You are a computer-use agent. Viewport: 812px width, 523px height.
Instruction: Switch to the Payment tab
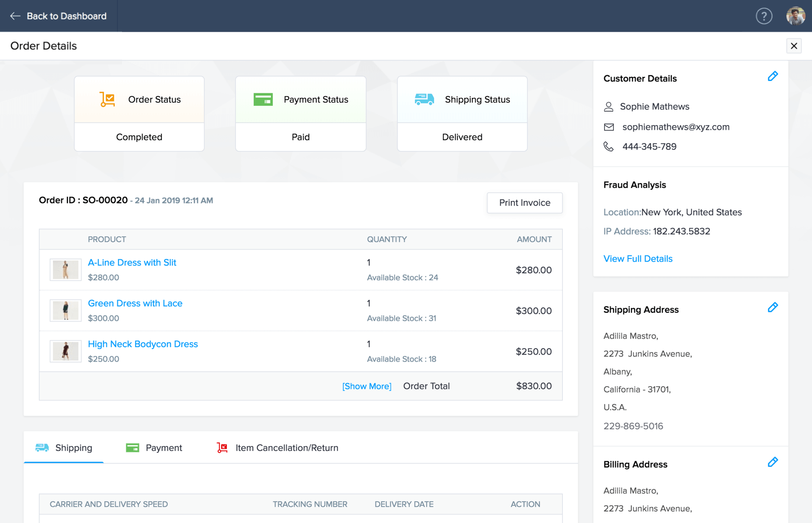click(x=154, y=448)
